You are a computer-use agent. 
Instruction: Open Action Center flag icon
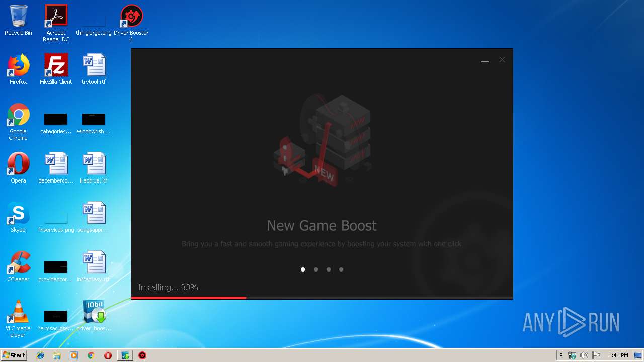tap(596, 355)
